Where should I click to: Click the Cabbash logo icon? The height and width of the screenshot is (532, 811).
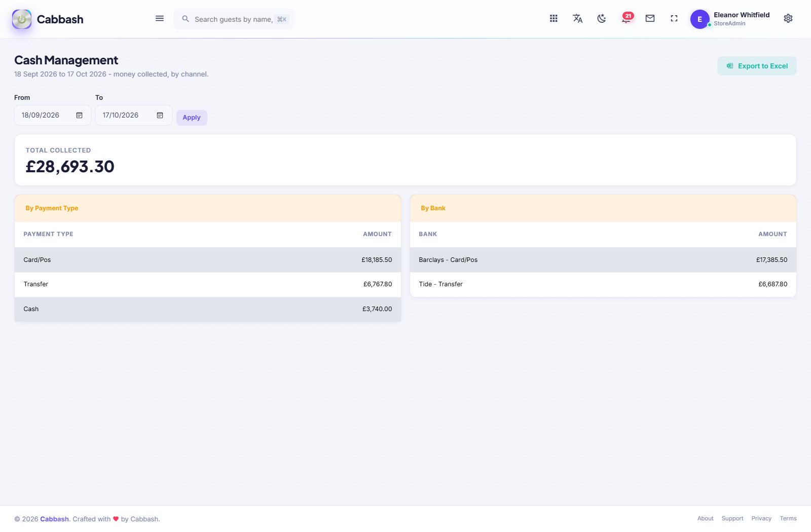[22, 19]
